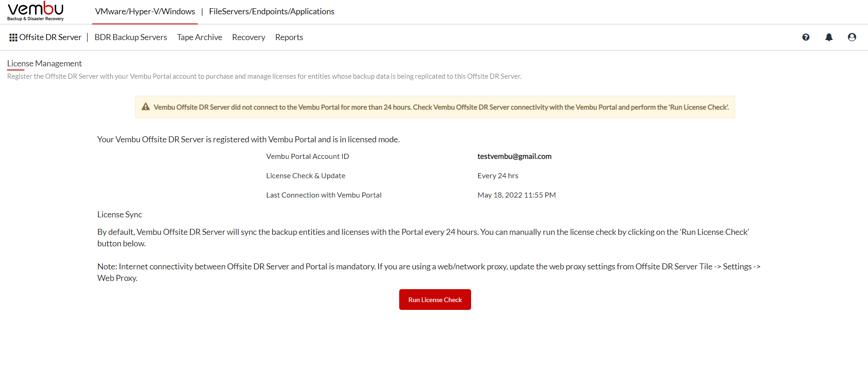Open the apps grid icon beside Offsite DR Server

tap(13, 37)
